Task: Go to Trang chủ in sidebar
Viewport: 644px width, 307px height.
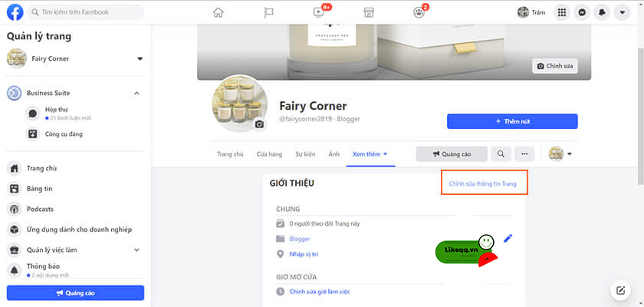Action: click(41, 168)
